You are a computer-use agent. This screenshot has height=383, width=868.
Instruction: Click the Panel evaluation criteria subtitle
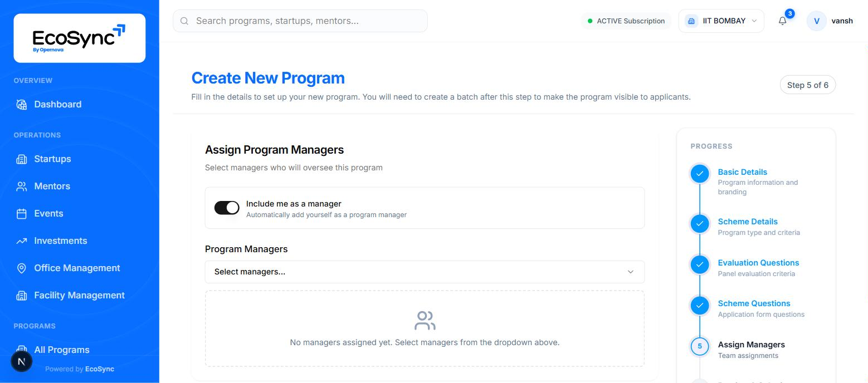coord(757,274)
